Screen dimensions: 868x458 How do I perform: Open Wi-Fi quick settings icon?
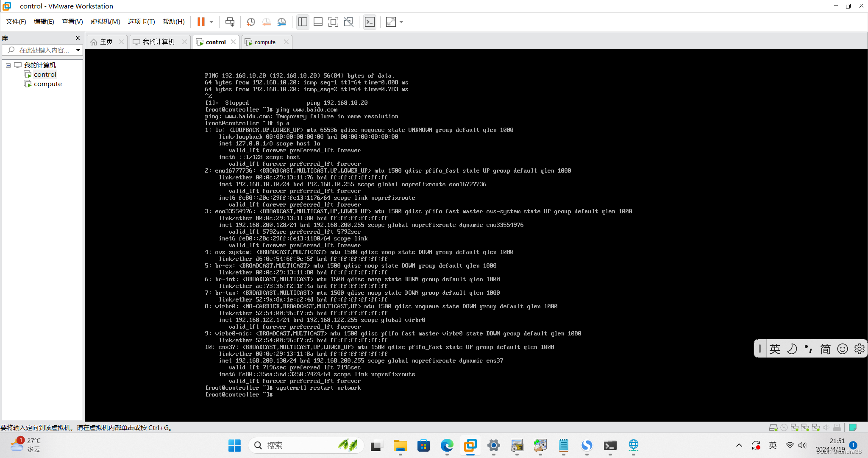tap(790, 445)
